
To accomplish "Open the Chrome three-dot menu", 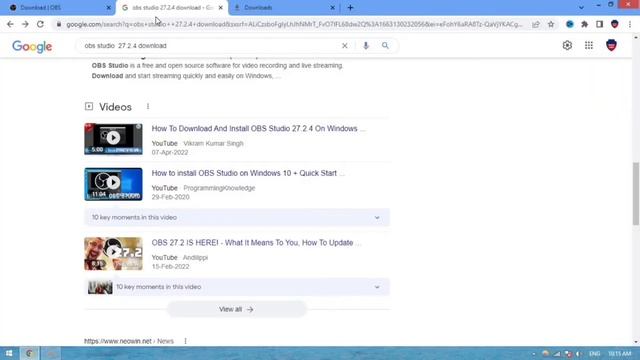I will click(x=630, y=24).
